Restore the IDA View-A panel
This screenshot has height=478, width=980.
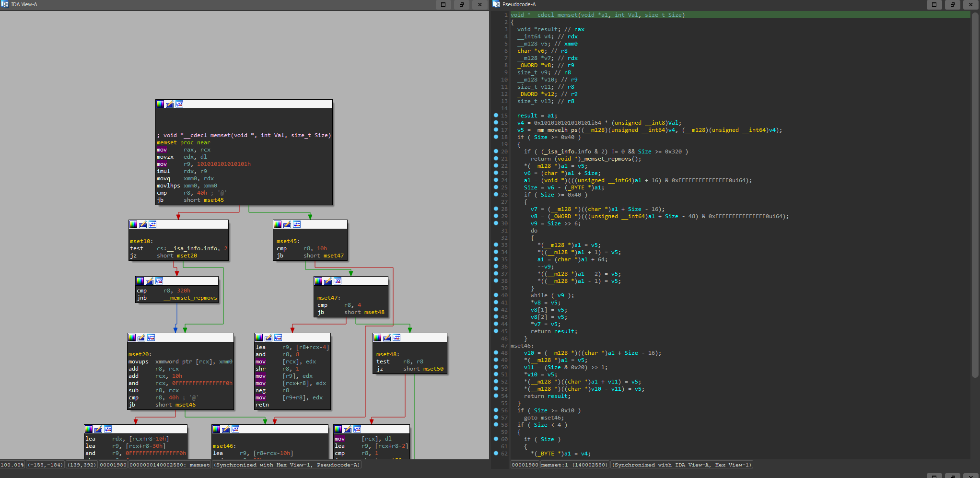[x=461, y=4]
